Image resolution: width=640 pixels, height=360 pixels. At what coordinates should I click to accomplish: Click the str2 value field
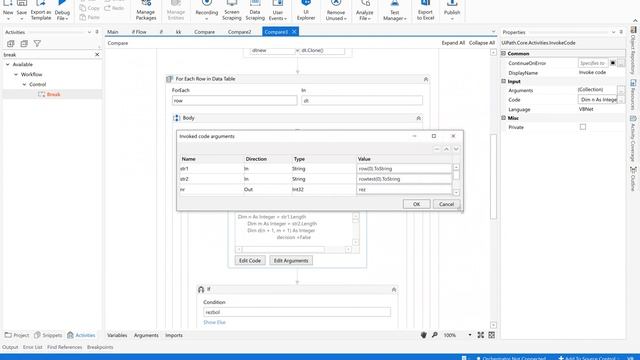click(x=404, y=179)
